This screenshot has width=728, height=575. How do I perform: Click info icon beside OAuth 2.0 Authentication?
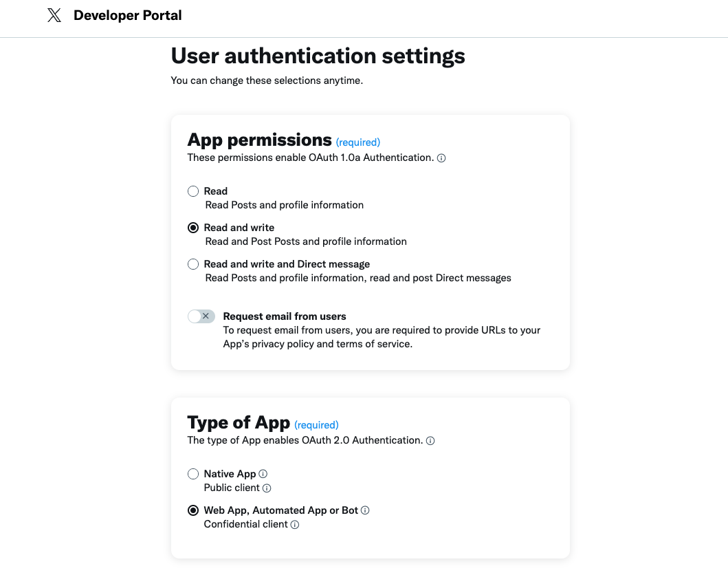430,441
